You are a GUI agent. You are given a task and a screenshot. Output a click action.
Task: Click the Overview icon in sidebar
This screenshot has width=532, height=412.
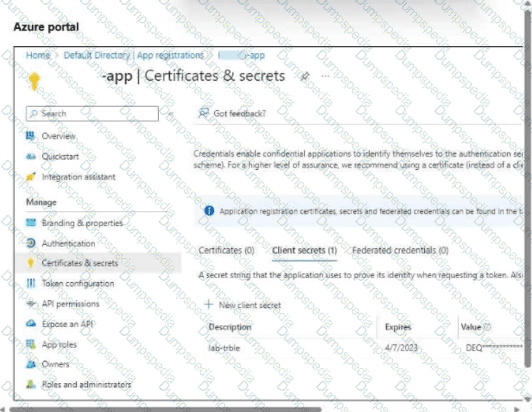click(x=30, y=136)
